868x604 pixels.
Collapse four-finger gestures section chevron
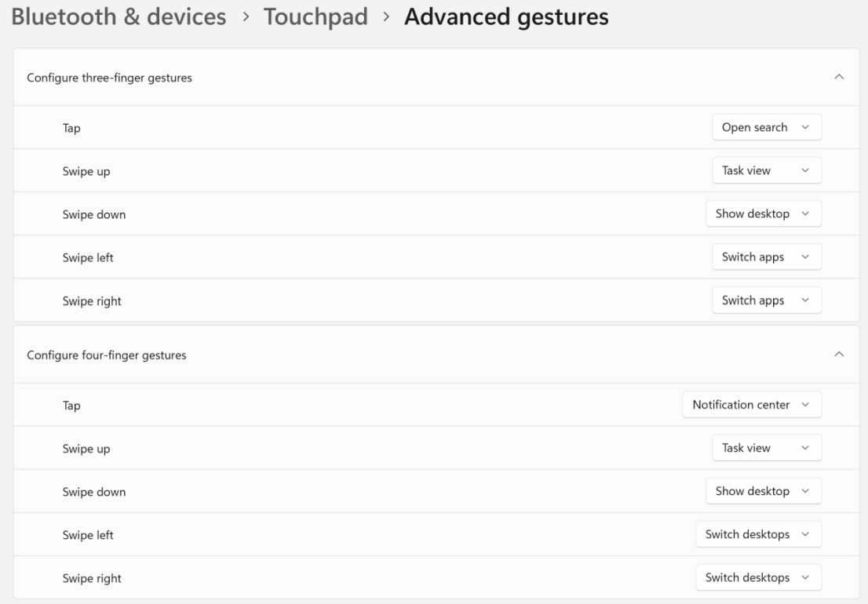839,355
